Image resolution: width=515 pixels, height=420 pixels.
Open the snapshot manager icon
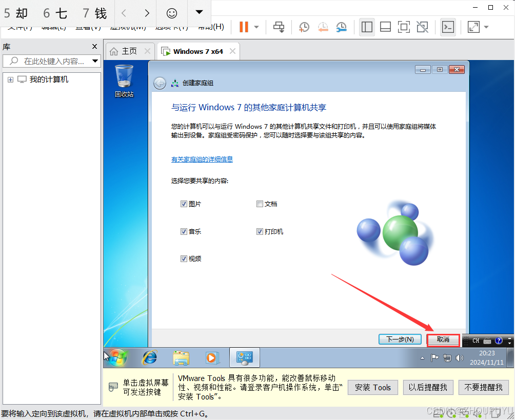(342, 27)
